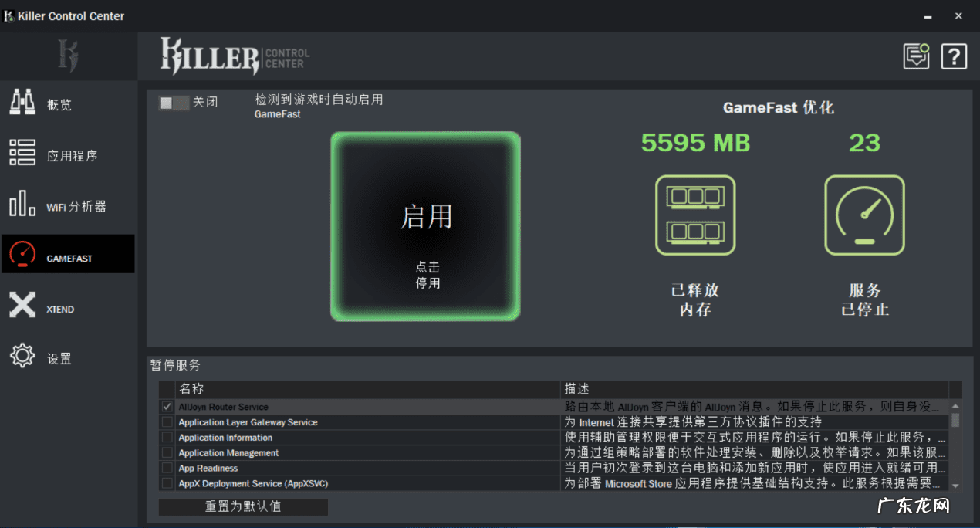Click 启用 to disable GameFast
The image size is (980, 528).
425,225
